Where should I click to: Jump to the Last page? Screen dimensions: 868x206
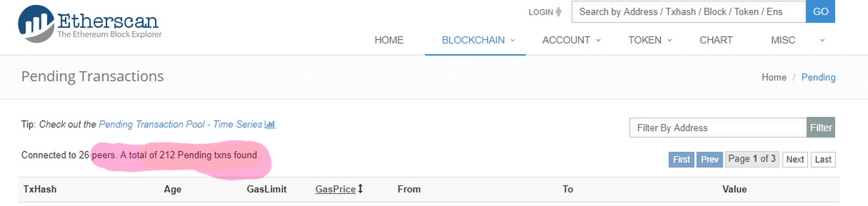[x=823, y=159]
